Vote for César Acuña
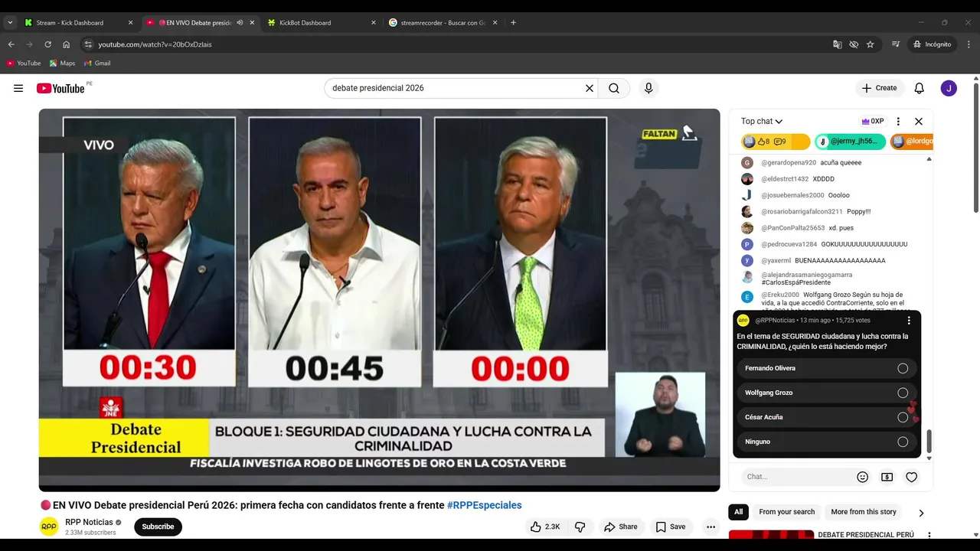980x551 pixels. [x=828, y=417]
